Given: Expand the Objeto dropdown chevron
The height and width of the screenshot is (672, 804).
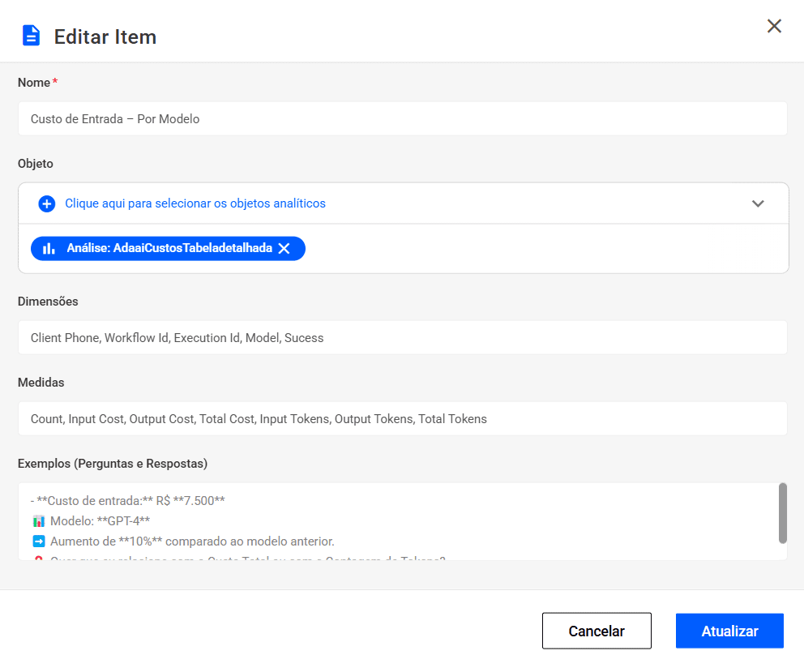Looking at the screenshot, I should (x=758, y=203).
